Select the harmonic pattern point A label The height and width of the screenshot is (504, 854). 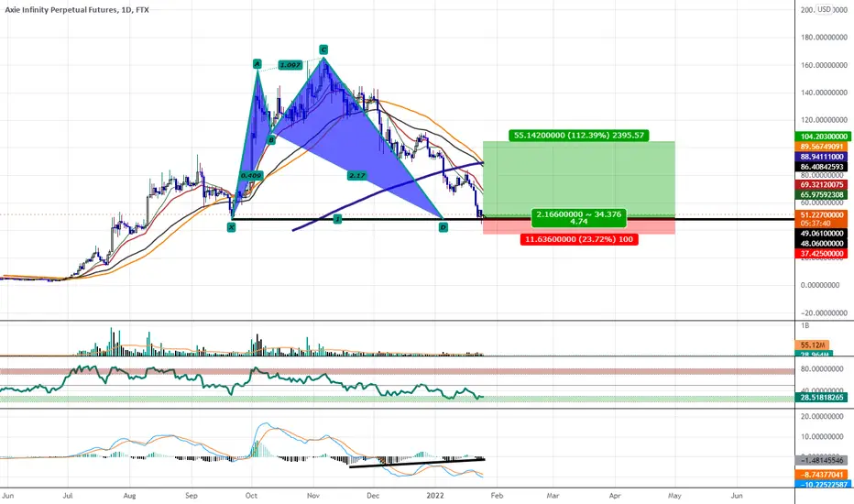point(257,64)
